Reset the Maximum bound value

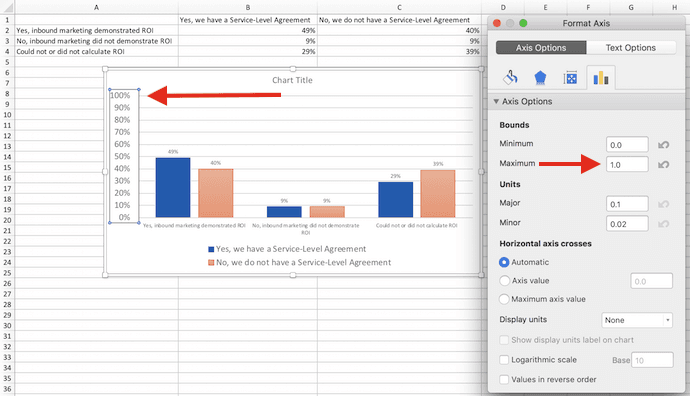(x=664, y=165)
